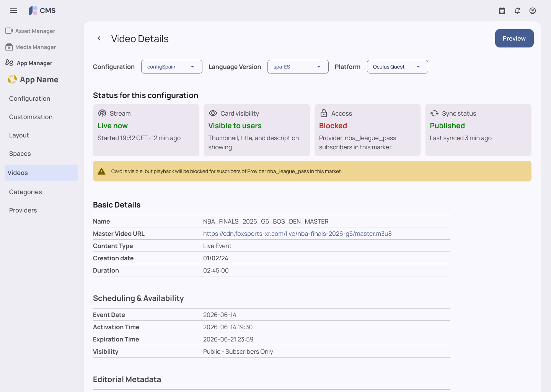This screenshot has height=392, width=551.
Task: Click the Card visibility eye icon
Action: pos(213,113)
